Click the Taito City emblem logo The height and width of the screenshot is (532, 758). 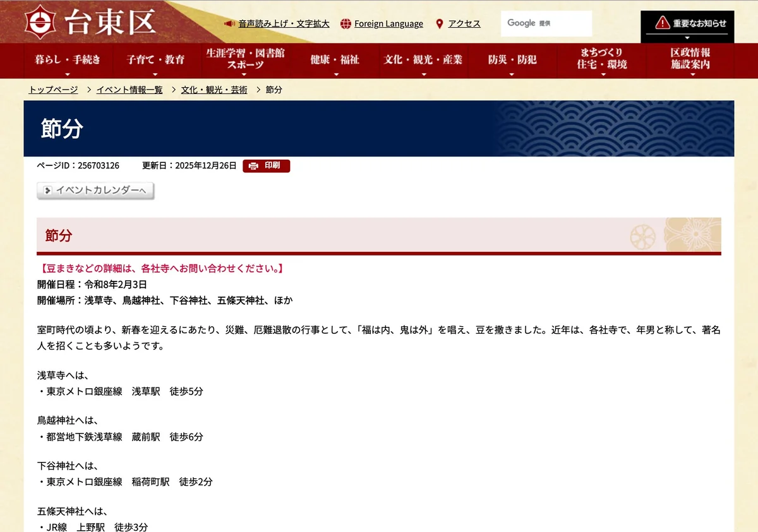click(x=42, y=21)
